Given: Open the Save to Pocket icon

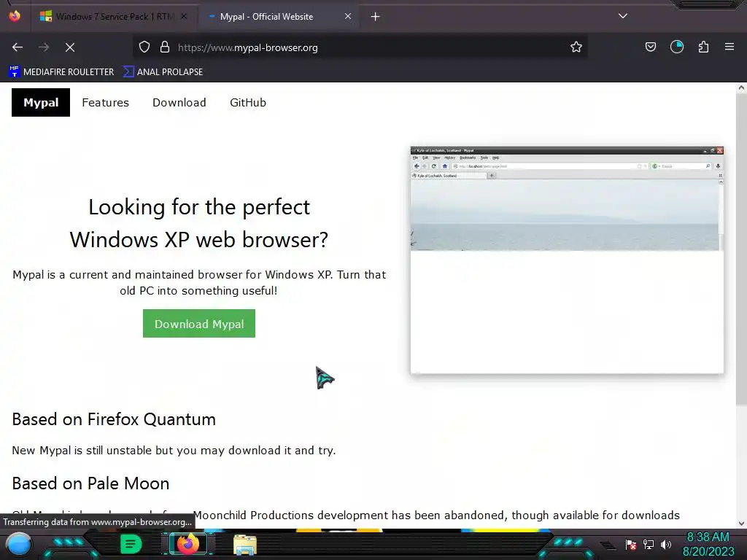Looking at the screenshot, I should click(x=650, y=47).
